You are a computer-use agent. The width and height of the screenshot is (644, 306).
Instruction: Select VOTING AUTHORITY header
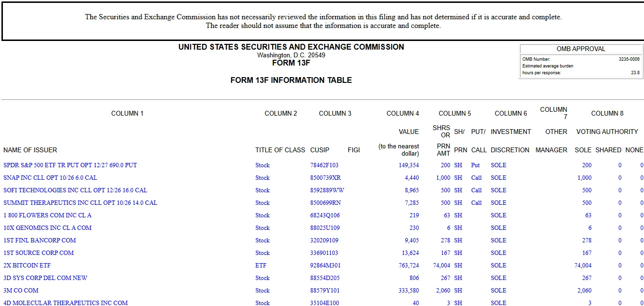coord(607,132)
